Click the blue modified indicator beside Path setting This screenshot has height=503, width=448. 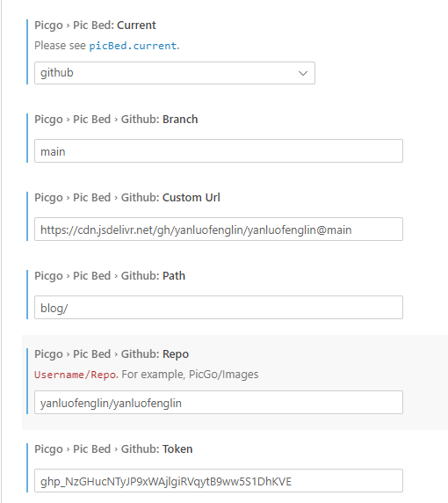[27, 295]
